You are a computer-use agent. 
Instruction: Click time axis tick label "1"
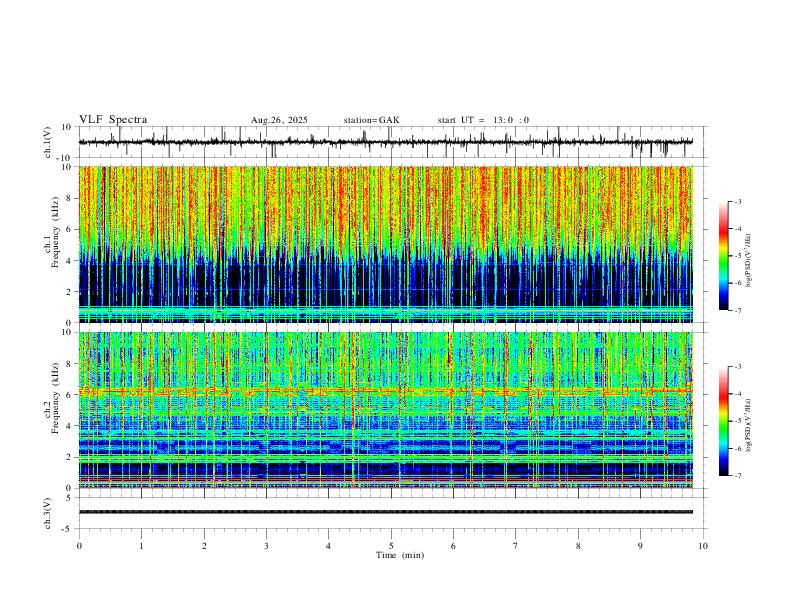click(141, 546)
